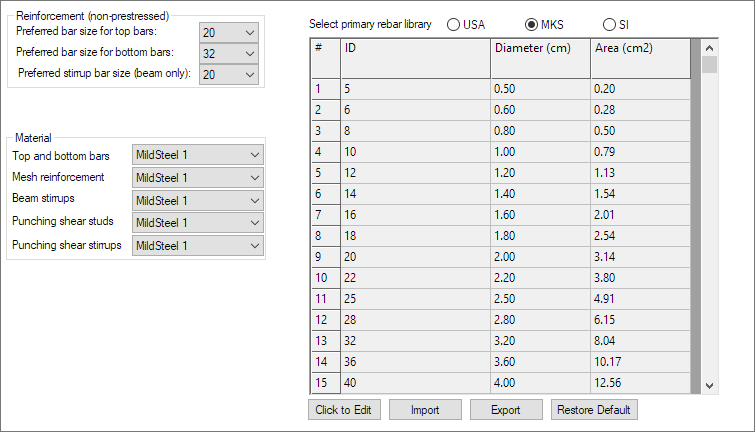Viewport: 755px width, 432px height.
Task: Open Punching shear stirrups material dropdown
Action: click(x=198, y=245)
